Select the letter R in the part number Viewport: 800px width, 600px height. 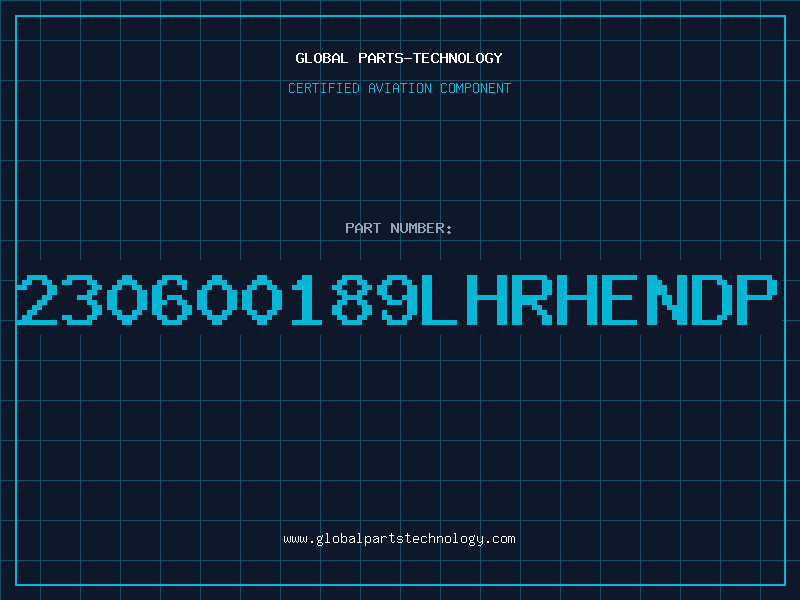tap(531, 299)
